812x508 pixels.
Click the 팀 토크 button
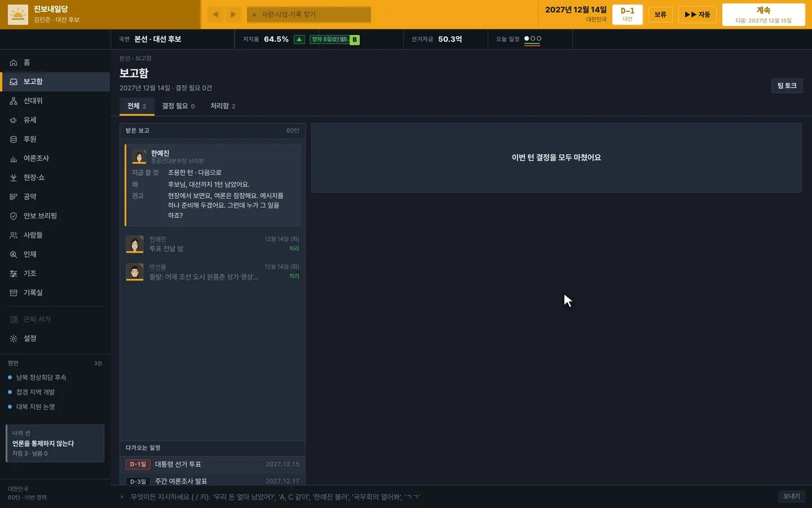click(x=787, y=86)
